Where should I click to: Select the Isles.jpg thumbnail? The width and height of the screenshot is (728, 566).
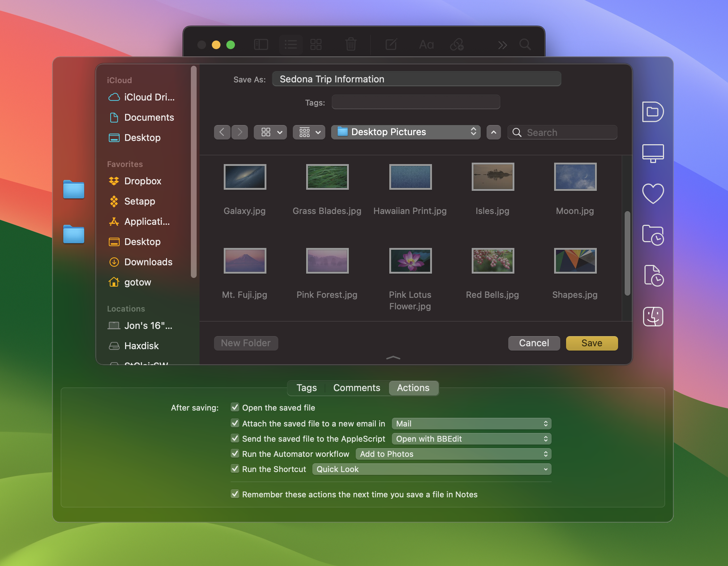[493, 177]
